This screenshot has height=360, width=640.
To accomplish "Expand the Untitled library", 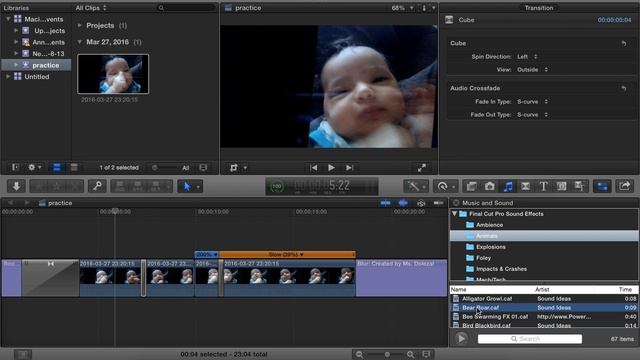I will point(8,76).
